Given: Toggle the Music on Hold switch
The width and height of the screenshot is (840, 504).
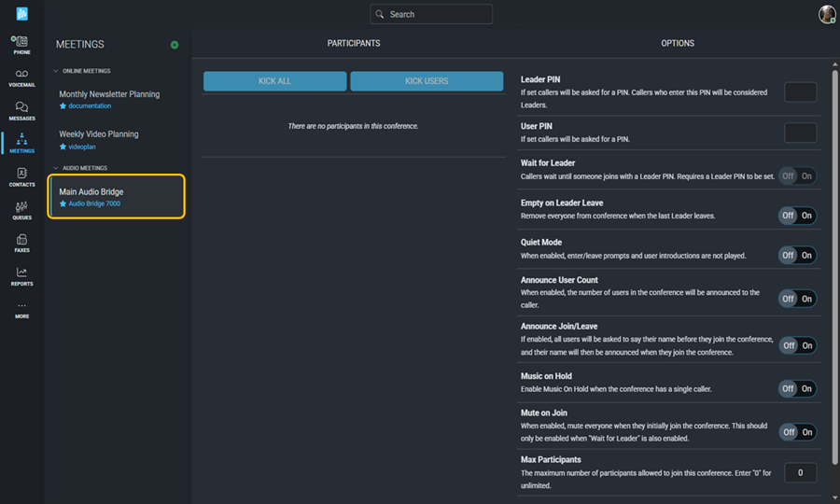Looking at the screenshot, I should (x=798, y=388).
